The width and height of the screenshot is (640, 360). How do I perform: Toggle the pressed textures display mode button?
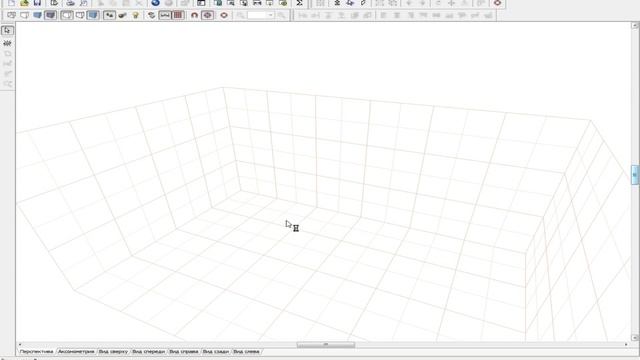[50, 15]
